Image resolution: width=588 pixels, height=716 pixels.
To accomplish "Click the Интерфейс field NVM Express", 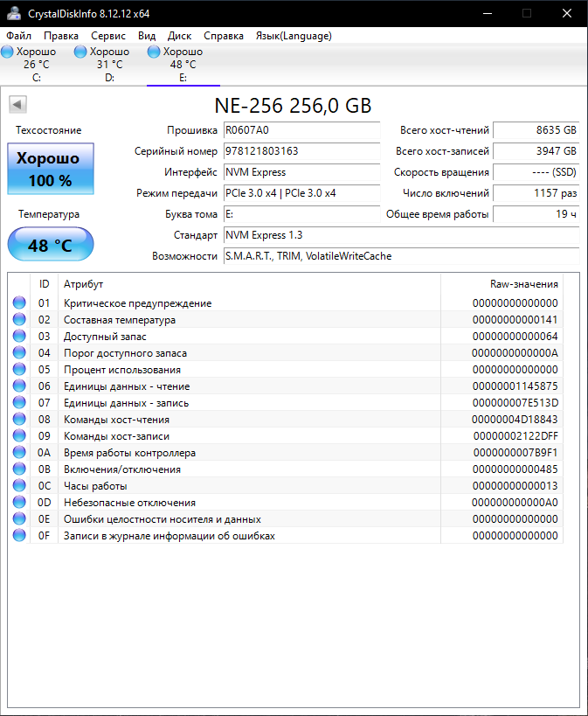I will (301, 172).
